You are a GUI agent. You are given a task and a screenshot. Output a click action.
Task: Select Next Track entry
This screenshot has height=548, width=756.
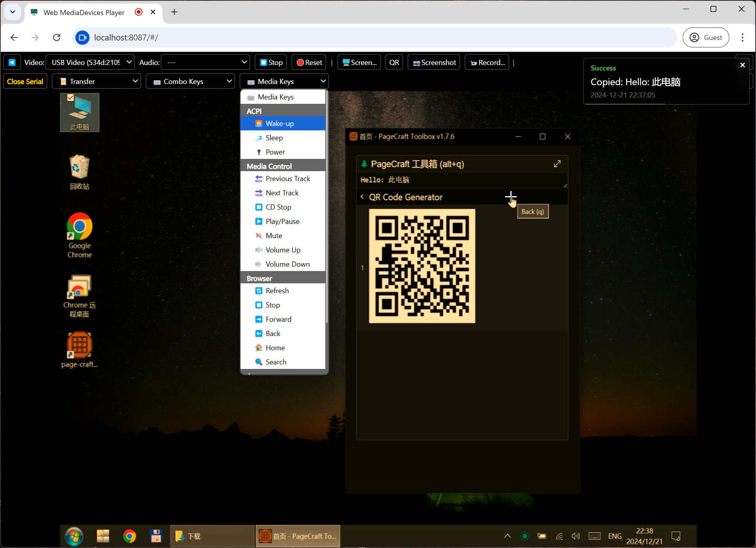click(283, 193)
